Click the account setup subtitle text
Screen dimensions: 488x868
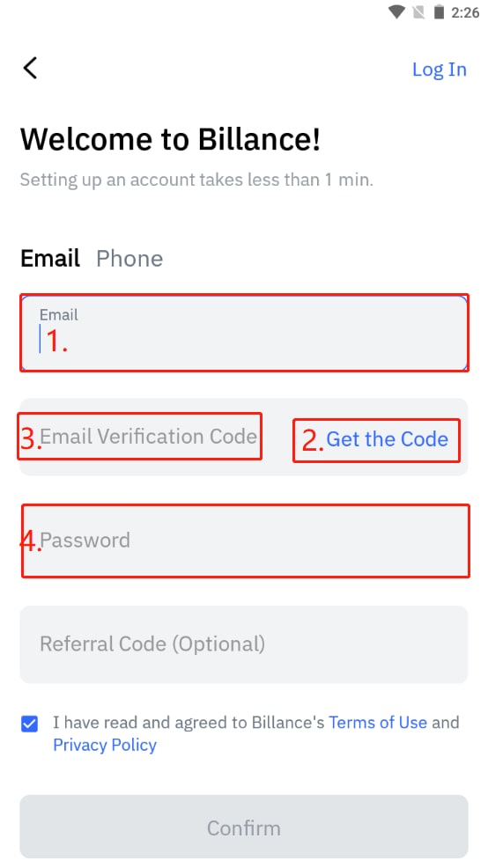pyautogui.click(x=196, y=180)
